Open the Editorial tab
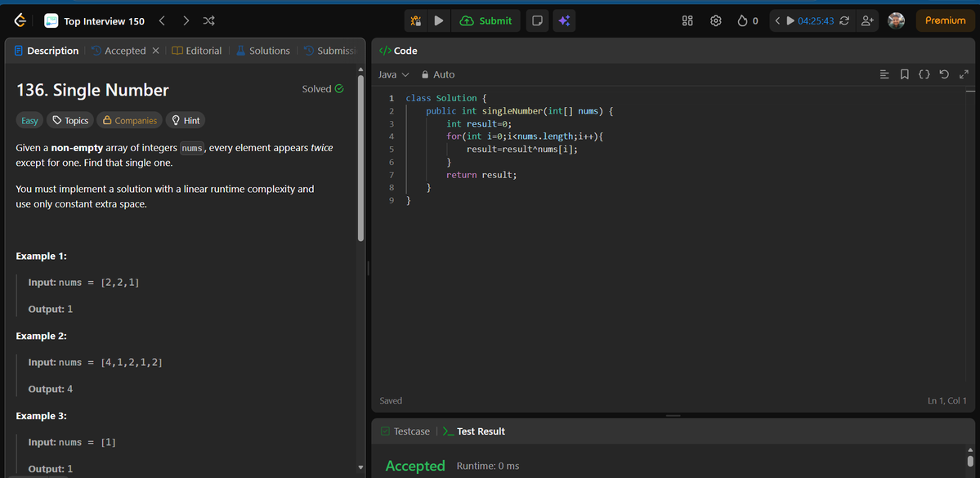The image size is (980, 478). tap(197, 51)
